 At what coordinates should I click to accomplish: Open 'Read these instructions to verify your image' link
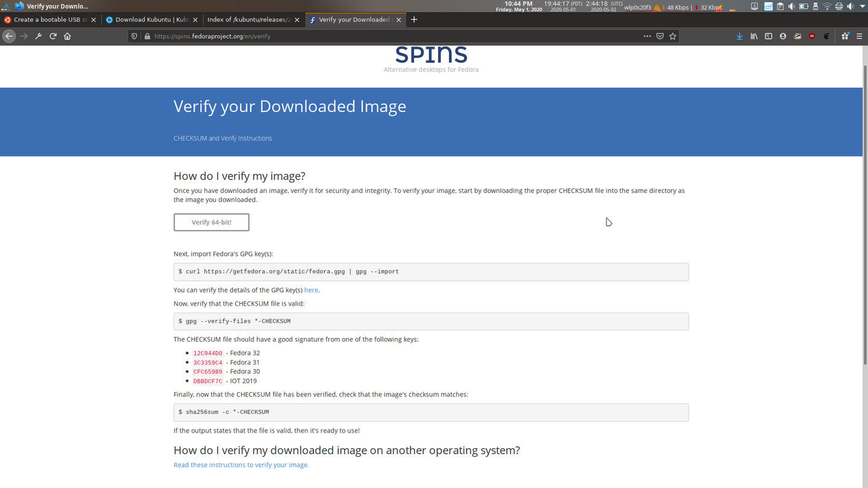point(241,465)
